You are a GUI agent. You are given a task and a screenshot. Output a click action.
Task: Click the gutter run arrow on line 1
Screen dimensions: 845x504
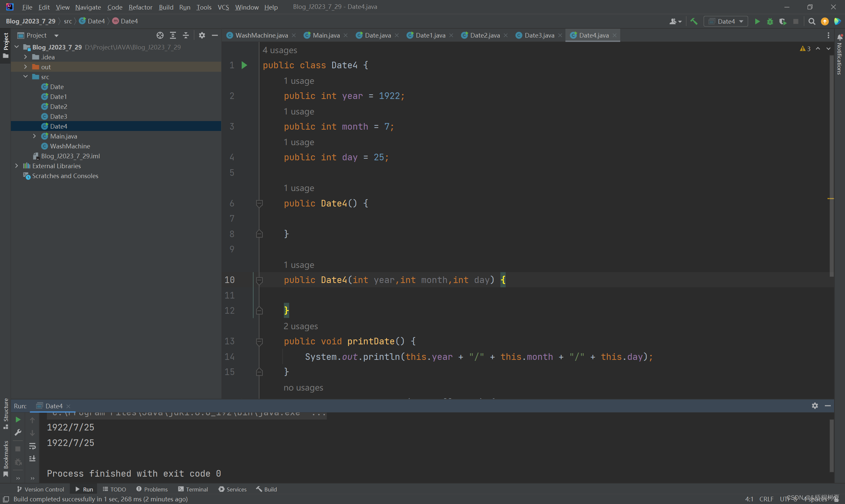(x=244, y=65)
